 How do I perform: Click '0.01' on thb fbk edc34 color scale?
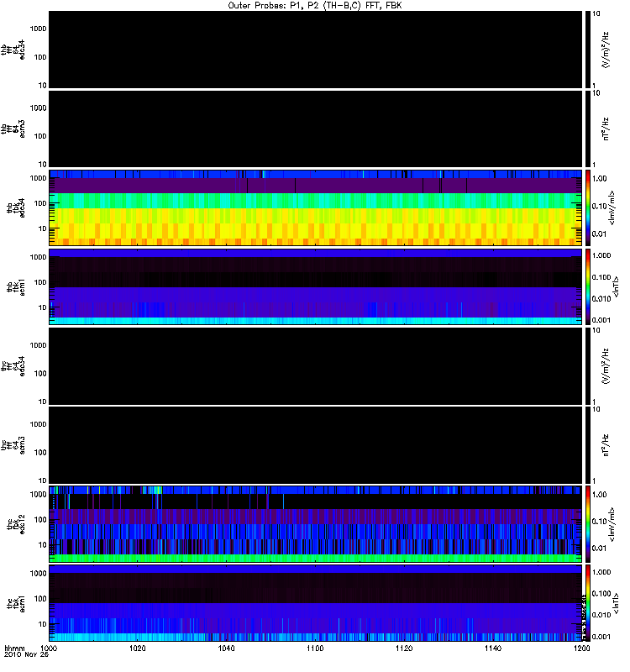[600, 234]
